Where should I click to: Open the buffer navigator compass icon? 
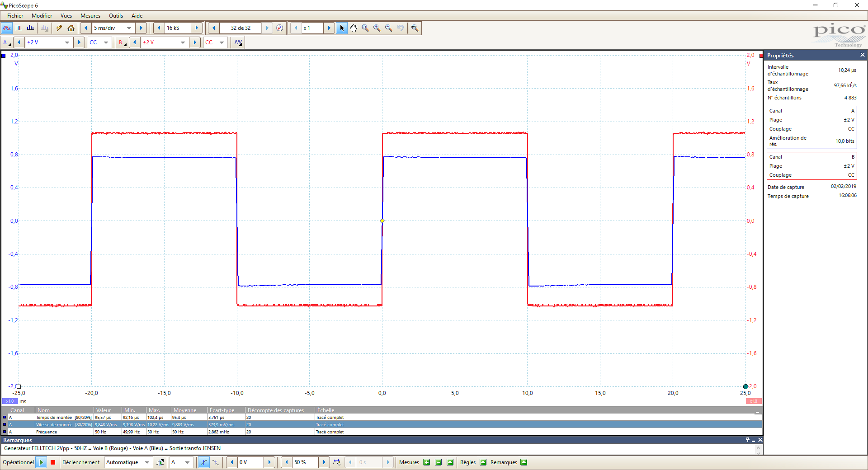280,28
